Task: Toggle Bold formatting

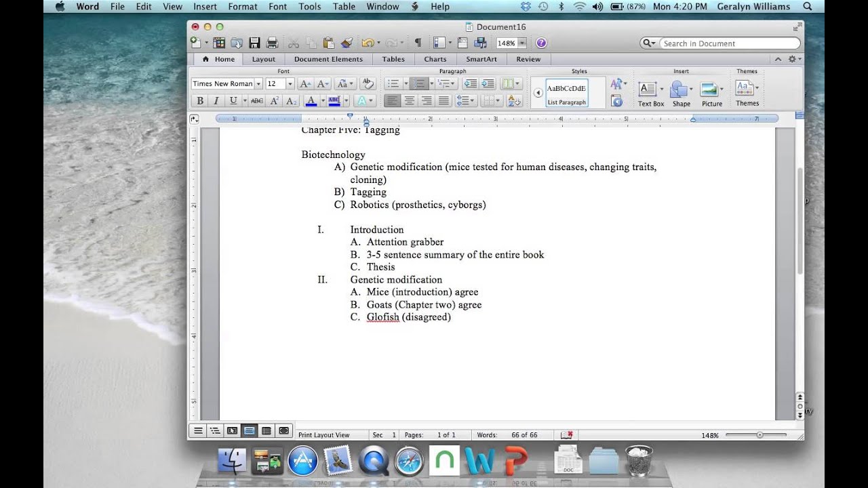Action: tap(200, 101)
